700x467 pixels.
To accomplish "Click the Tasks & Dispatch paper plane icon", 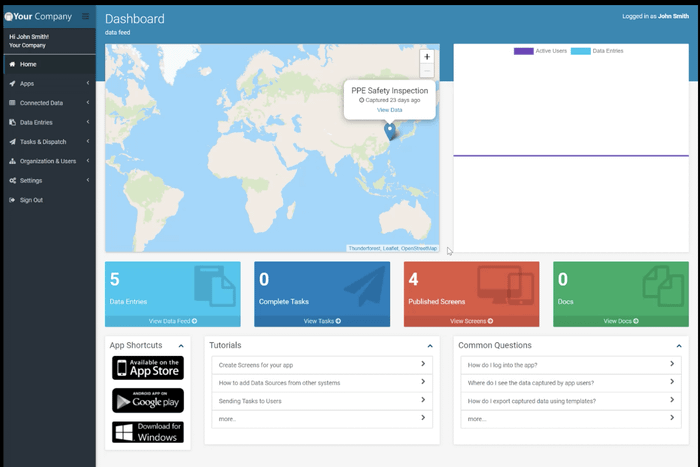I will tap(12, 142).
